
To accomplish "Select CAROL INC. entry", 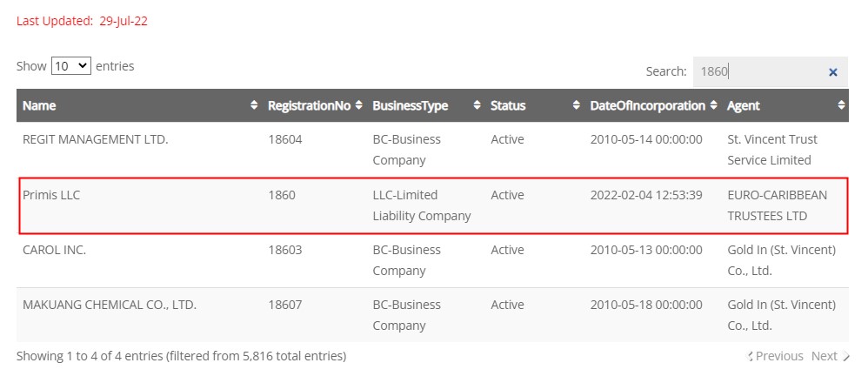I will click(x=54, y=250).
